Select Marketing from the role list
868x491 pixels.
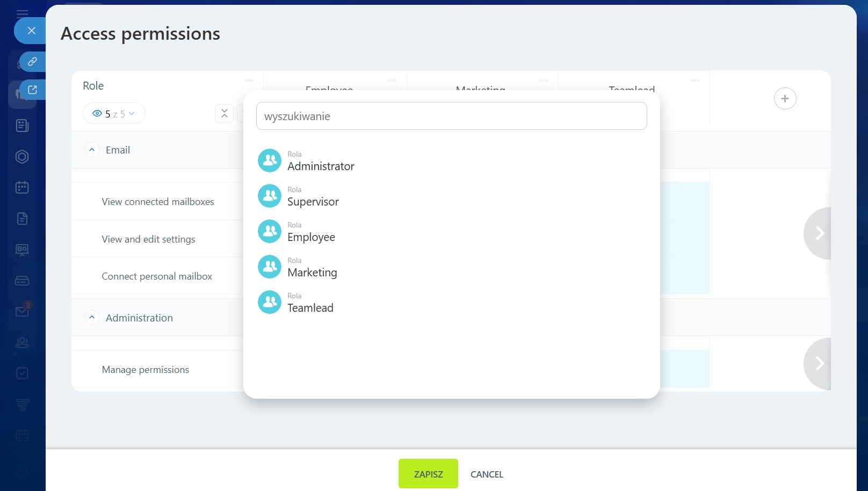pos(312,273)
